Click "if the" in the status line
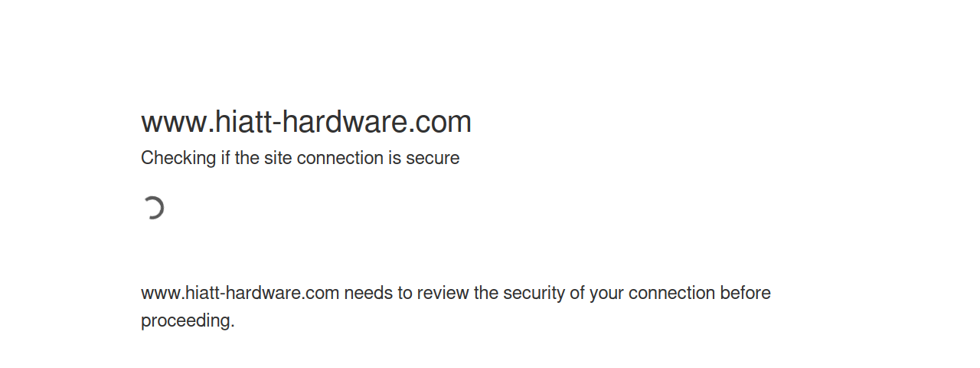Viewport: 980px width, 368px height. (240, 158)
